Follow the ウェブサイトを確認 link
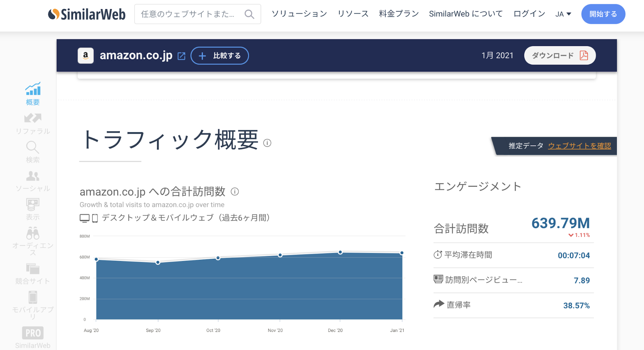The height and width of the screenshot is (350, 644). point(579,146)
